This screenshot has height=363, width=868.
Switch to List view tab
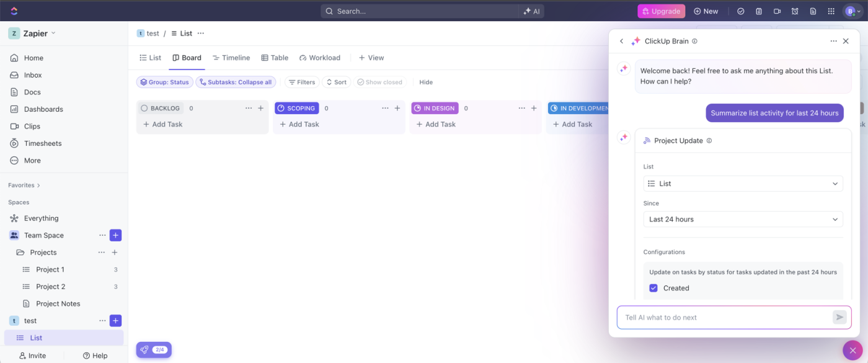coord(150,58)
